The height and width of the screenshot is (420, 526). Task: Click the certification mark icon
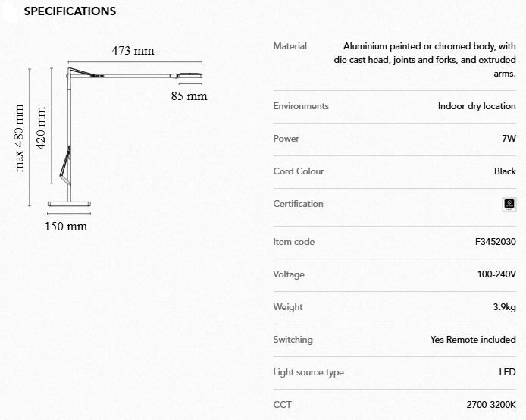click(509, 204)
